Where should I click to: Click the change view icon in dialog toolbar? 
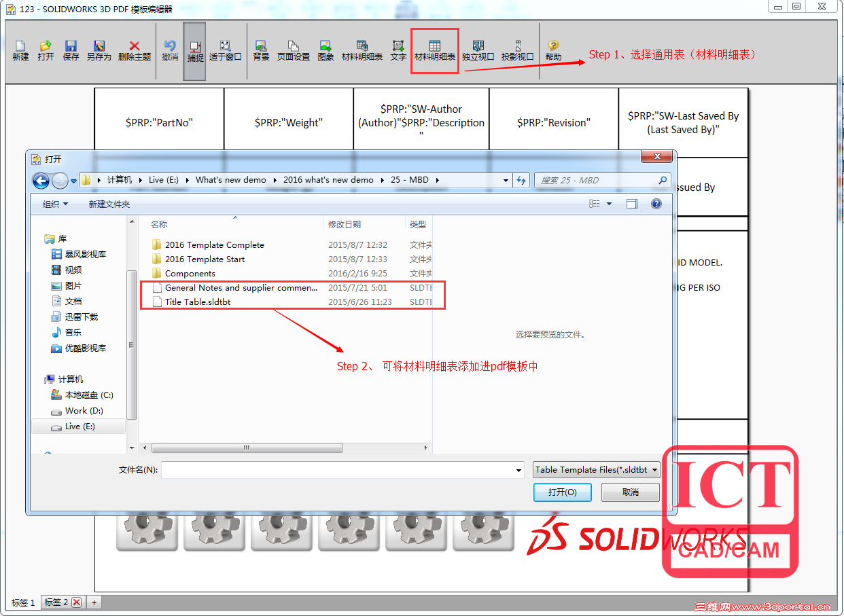click(595, 204)
